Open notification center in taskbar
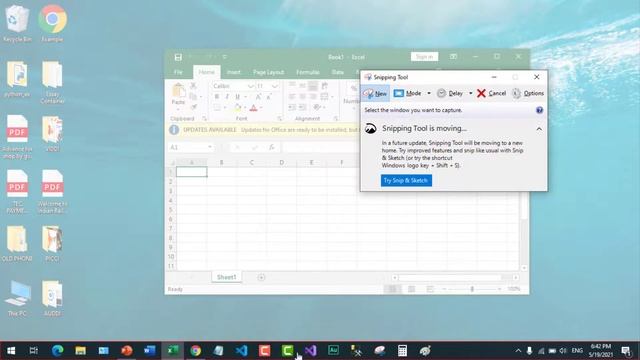This screenshot has width=640, height=360. point(626,351)
